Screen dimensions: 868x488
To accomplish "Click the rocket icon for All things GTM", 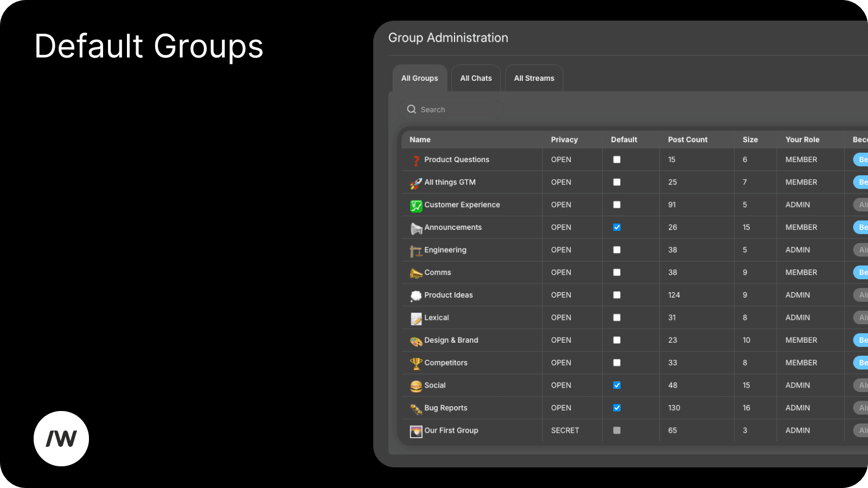I will coord(416,182).
